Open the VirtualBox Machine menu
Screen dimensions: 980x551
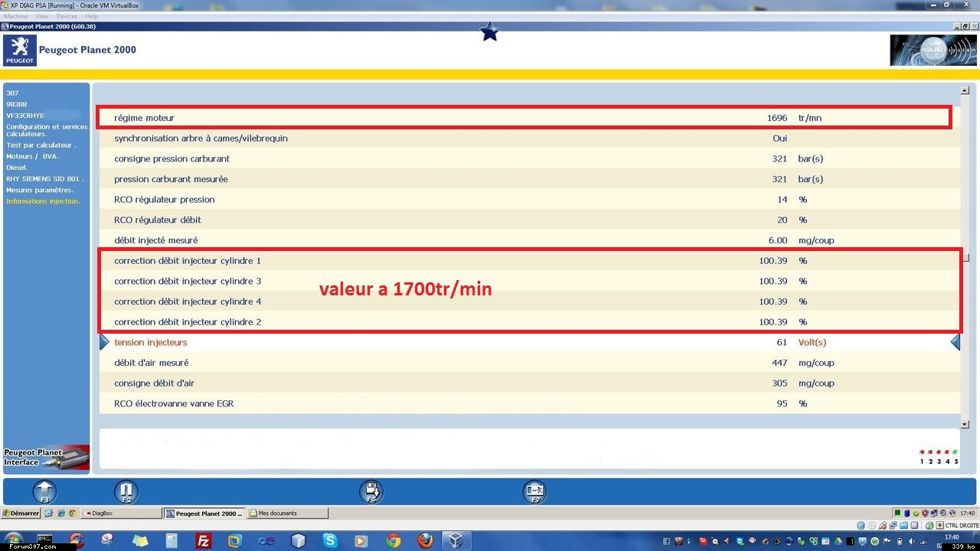[15, 16]
